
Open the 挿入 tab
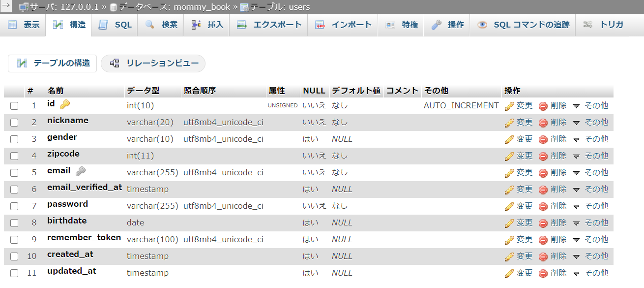pyautogui.click(x=207, y=25)
